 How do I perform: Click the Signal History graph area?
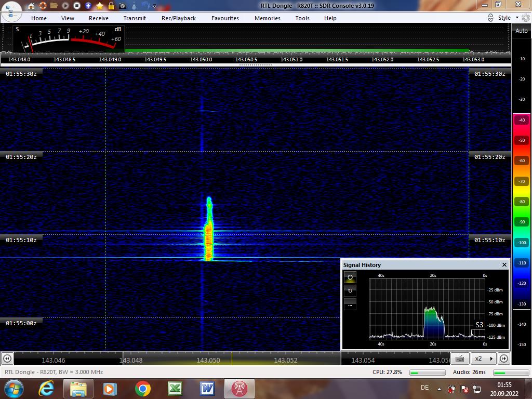427,309
